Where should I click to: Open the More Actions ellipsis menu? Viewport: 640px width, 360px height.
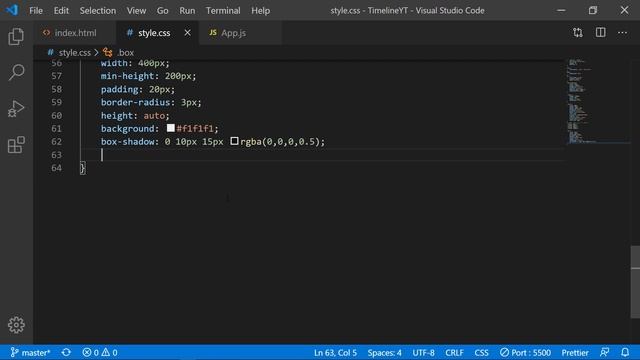point(622,33)
